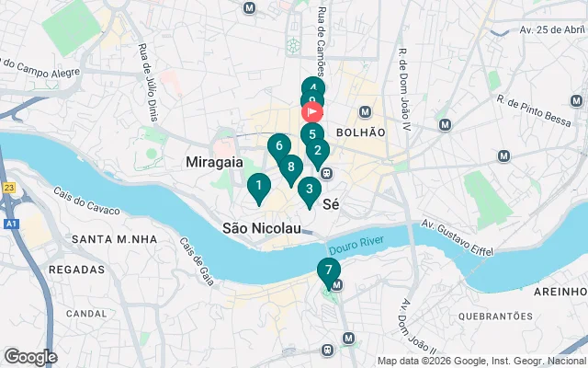
Task: Click the A1 highway shield
Action: pos(11,224)
